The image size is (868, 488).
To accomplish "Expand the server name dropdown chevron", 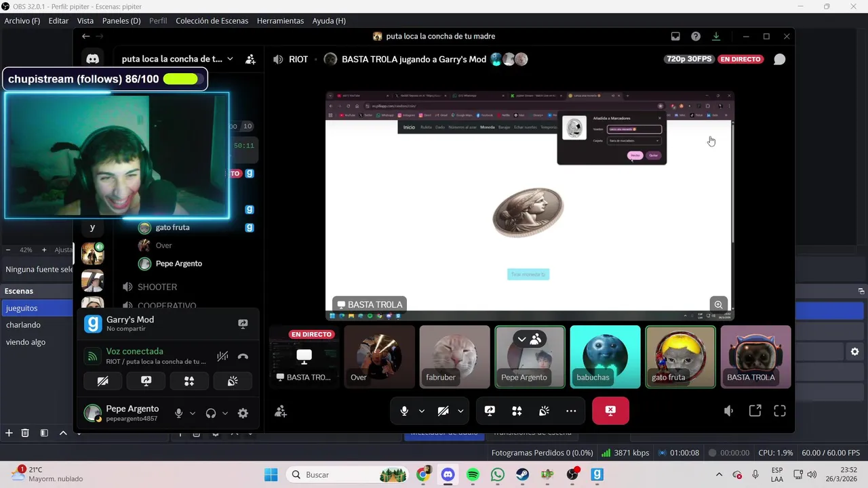I will click(231, 59).
